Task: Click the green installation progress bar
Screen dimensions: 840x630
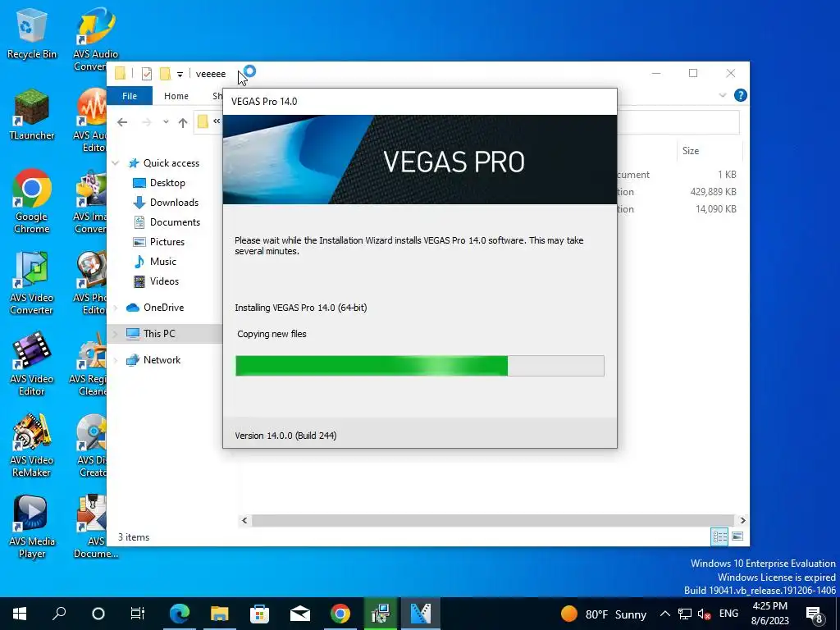Action: [420, 366]
